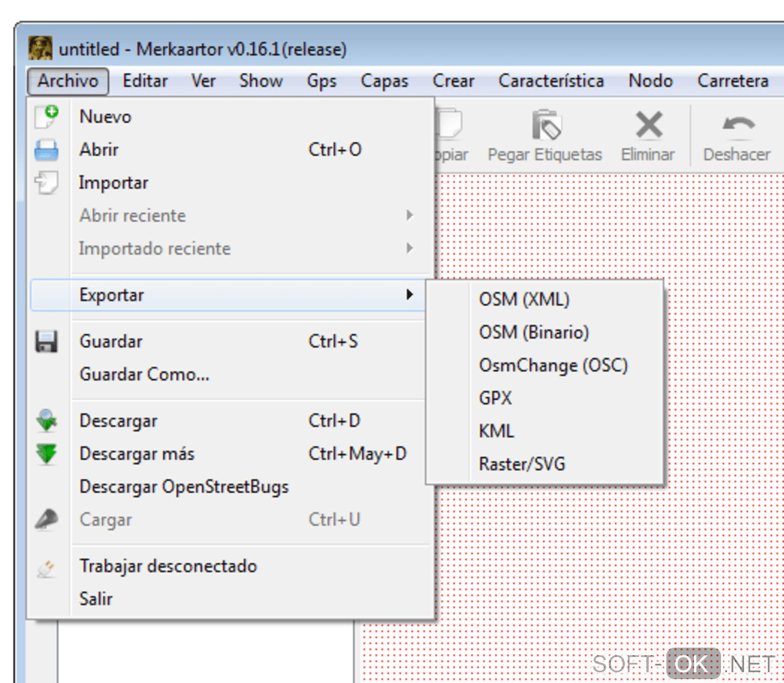Select Trabajar desconectado entry

tap(230, 566)
